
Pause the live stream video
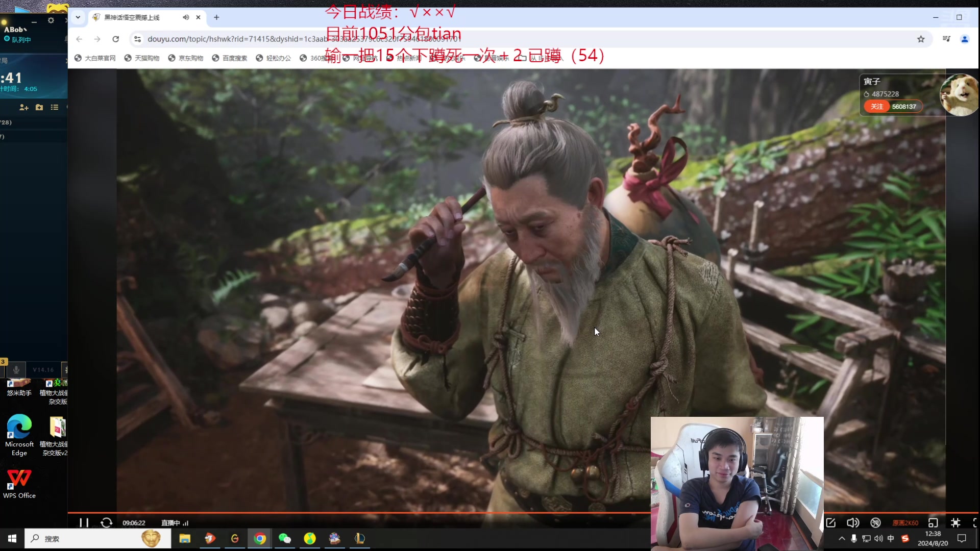tap(84, 523)
